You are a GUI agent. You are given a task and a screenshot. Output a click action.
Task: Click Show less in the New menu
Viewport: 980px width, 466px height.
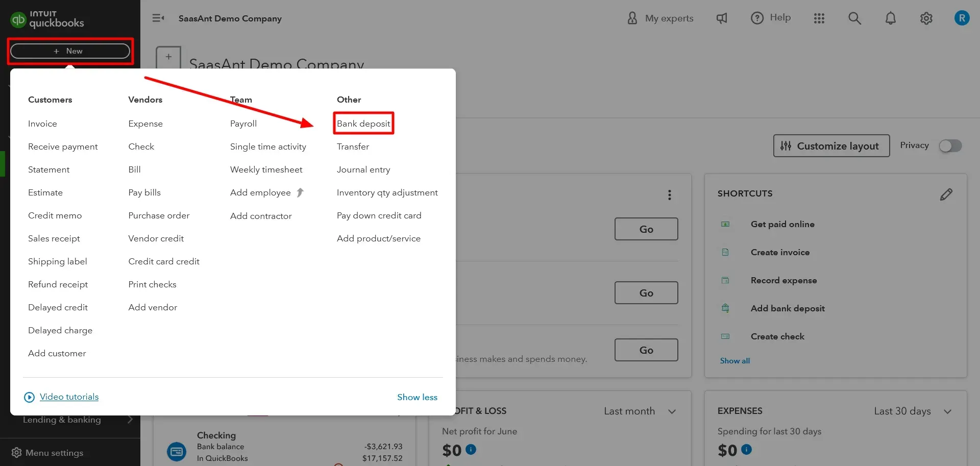pos(417,397)
